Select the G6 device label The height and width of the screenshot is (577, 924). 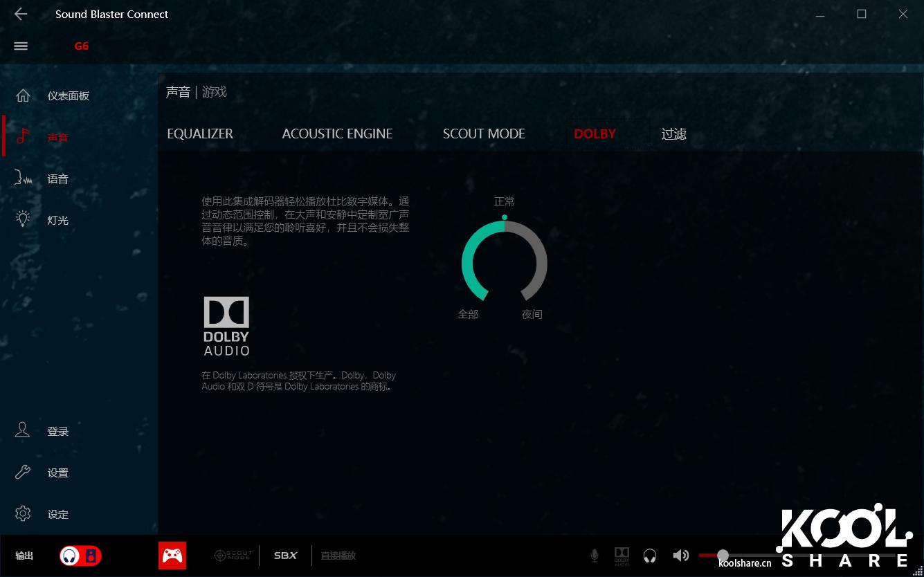(82, 46)
